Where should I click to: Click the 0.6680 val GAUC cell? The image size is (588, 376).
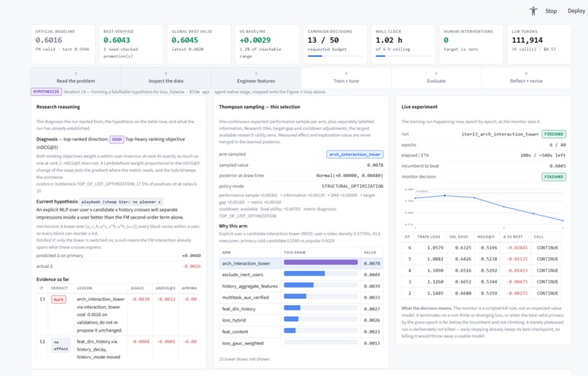pyautogui.click(x=463, y=293)
